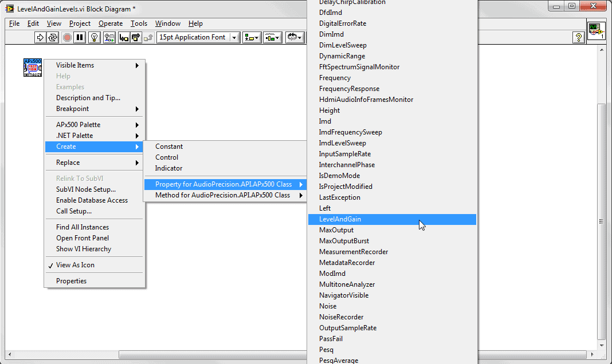Click the VI icon pane at top right
This screenshot has width=612, height=364.
595,31
